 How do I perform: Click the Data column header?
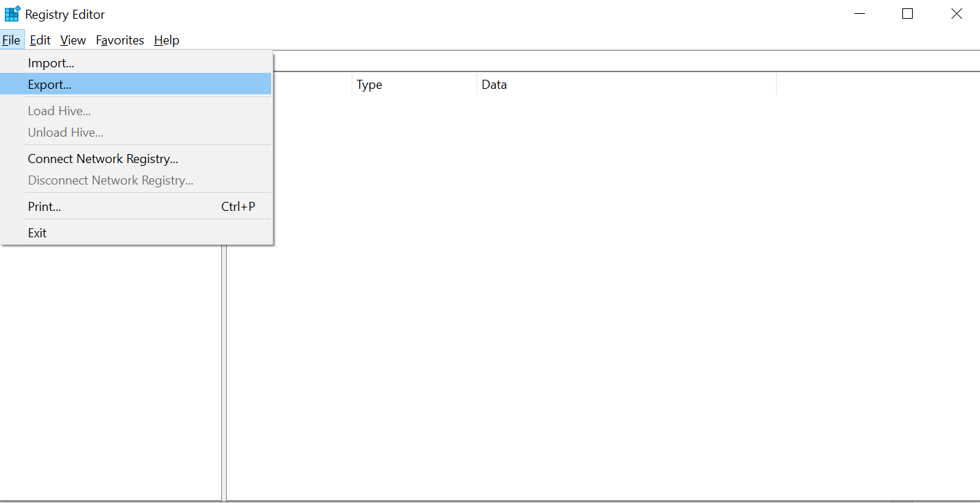[x=626, y=85]
